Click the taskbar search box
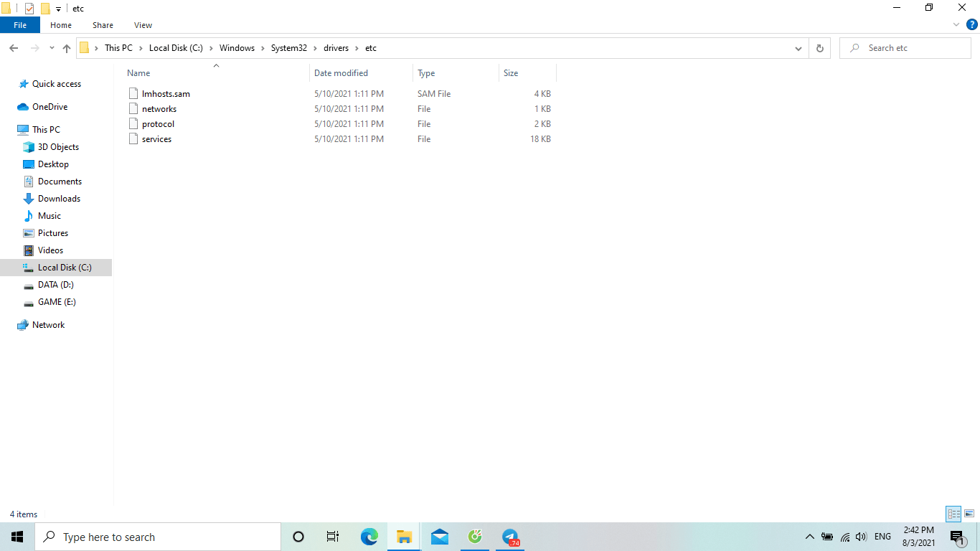Viewport: 980px width, 551px height. tap(158, 537)
